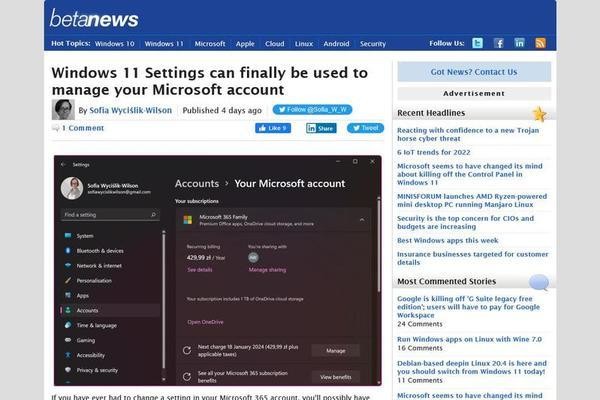Click the author avatar photo
This screenshot has width=600, height=400.
coord(63,109)
